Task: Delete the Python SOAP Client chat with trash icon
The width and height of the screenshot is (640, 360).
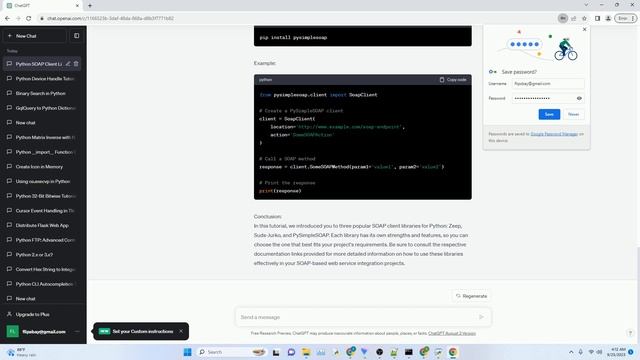Action: tap(76, 64)
